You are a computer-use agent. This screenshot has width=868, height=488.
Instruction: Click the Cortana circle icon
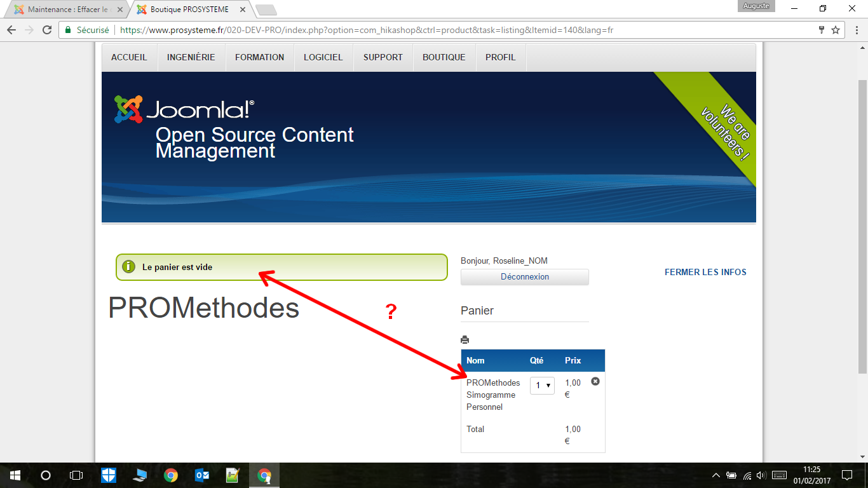[46, 475]
